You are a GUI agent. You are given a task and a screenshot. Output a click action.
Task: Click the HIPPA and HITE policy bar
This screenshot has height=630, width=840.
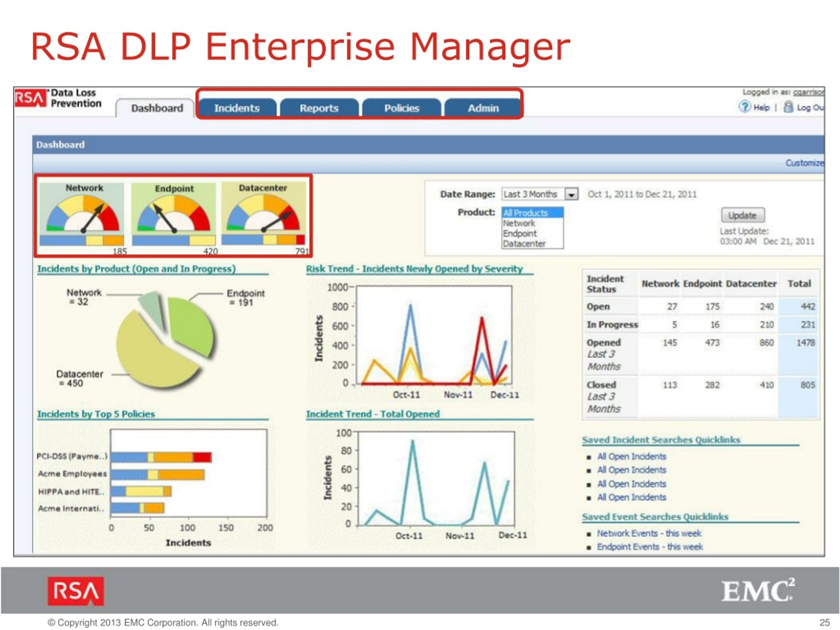coord(141,492)
